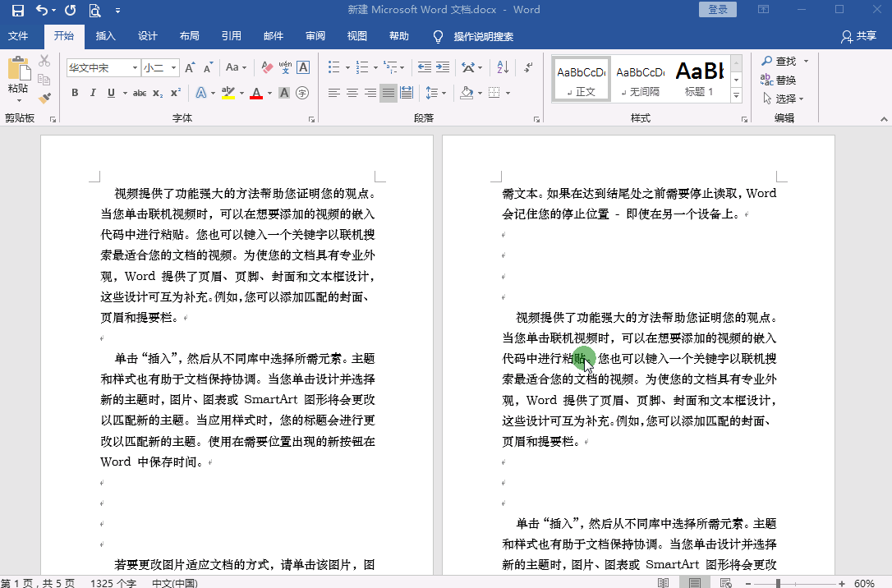This screenshot has height=588, width=892.
Task: Apply the 标题 1 style
Action: click(x=699, y=79)
